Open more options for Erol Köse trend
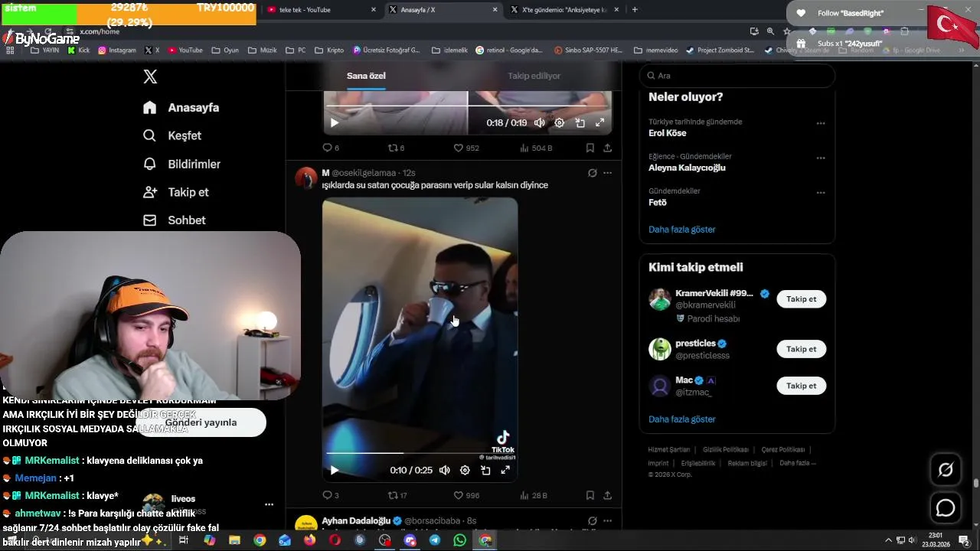This screenshot has height=551, width=980. (x=821, y=123)
